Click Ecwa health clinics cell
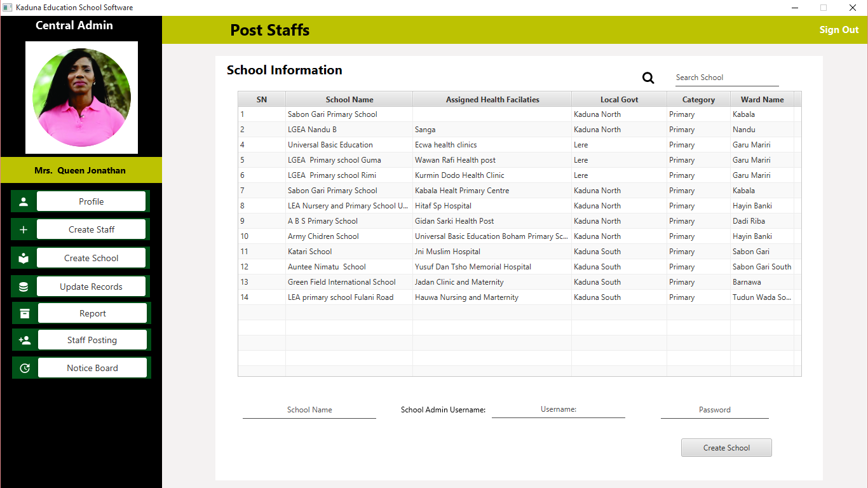Viewport: 868px width, 488px height. pyautogui.click(x=492, y=145)
